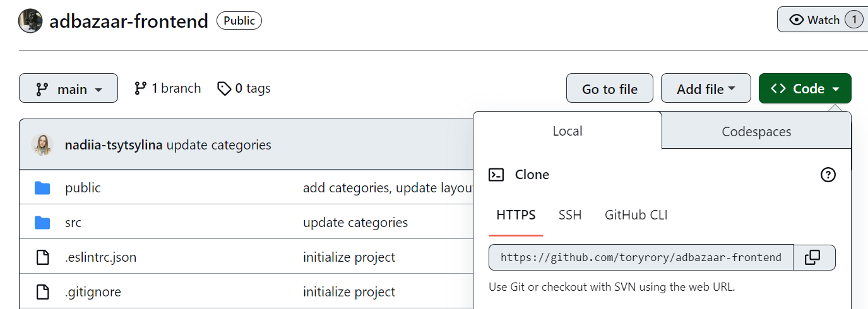
Task: Switch to the Codespaces tab
Action: 756,132
